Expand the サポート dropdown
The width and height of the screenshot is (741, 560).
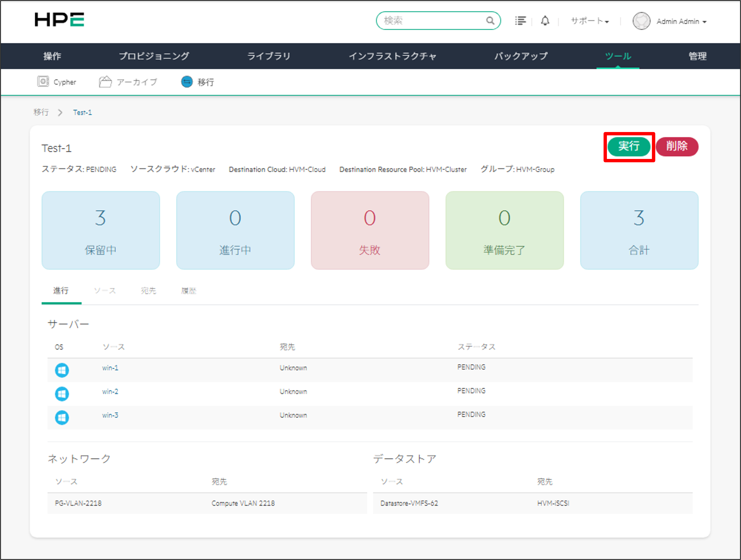coord(590,21)
